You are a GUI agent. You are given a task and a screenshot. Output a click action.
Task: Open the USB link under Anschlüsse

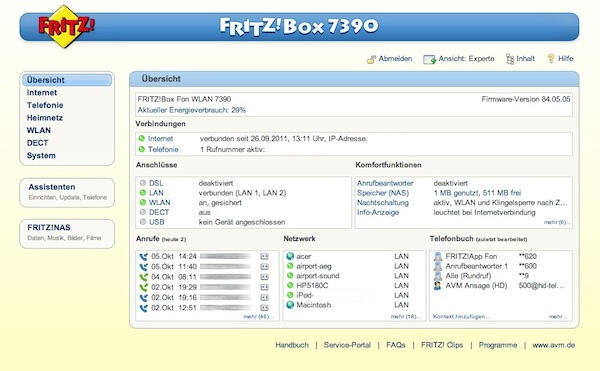coord(157,222)
